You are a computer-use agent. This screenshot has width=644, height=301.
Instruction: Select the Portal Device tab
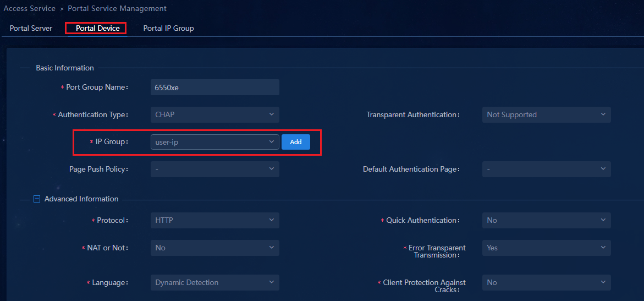coord(98,29)
